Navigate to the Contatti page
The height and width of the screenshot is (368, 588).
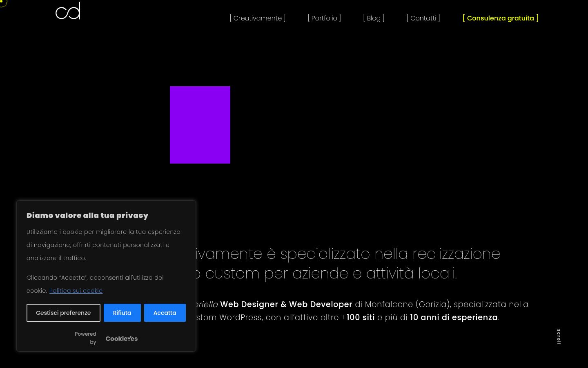(423, 18)
